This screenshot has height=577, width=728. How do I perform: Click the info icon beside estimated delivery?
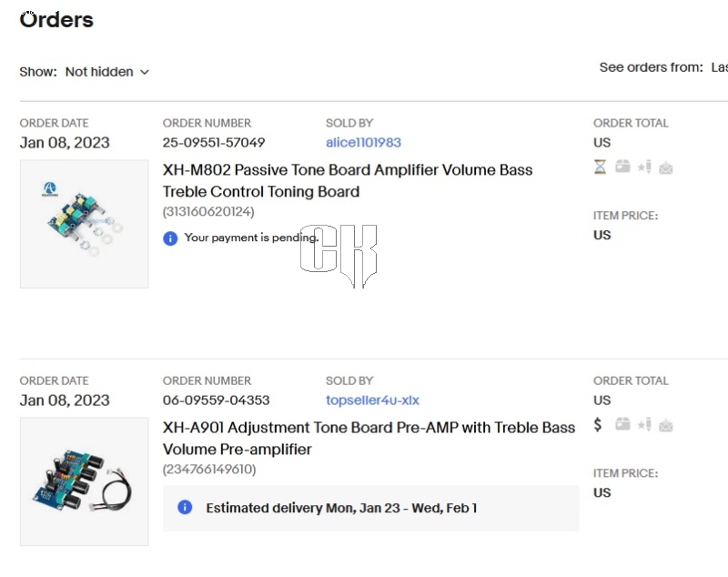185,507
